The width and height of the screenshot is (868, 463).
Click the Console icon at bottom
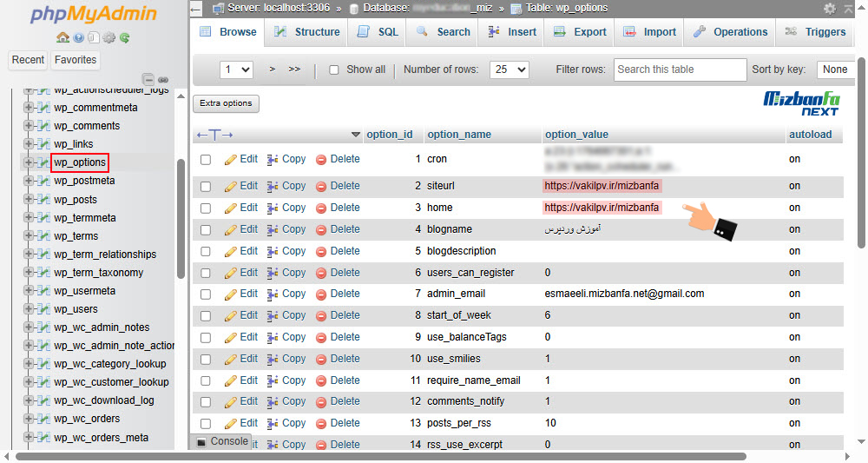[x=201, y=441]
